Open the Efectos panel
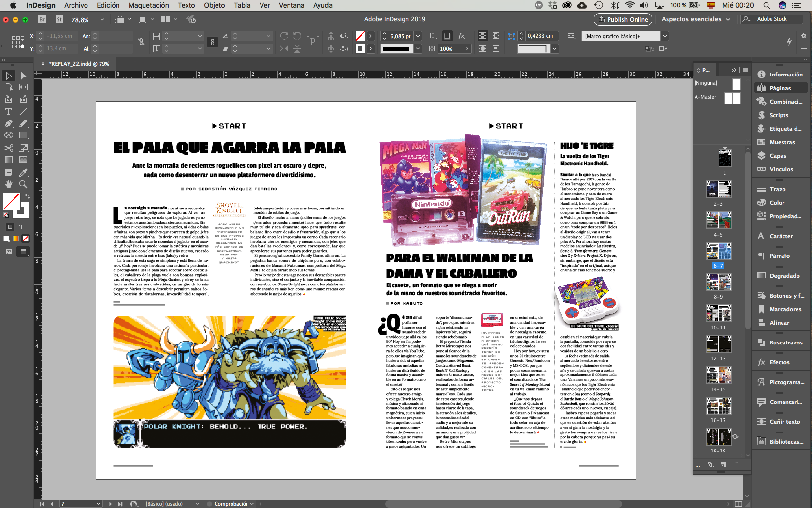Viewport: 812px width, 508px height. click(x=779, y=362)
